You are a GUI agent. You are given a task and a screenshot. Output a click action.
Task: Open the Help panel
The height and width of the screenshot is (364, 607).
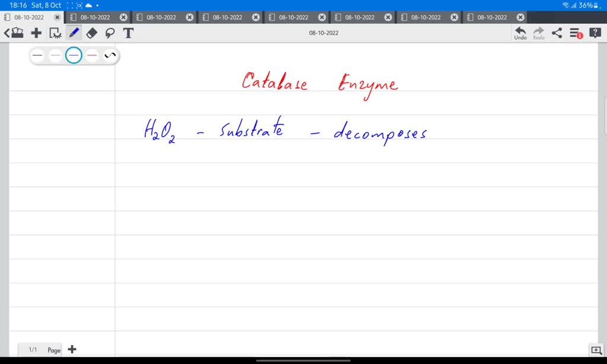click(595, 33)
